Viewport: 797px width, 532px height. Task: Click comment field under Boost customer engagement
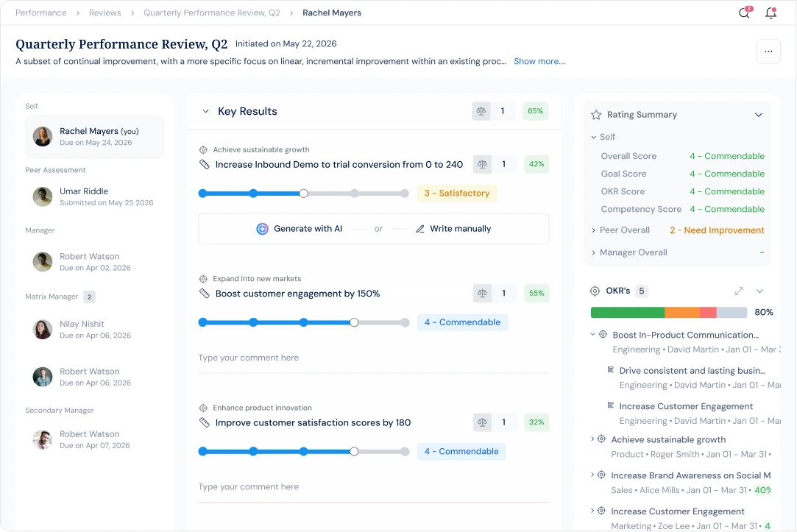(374, 358)
